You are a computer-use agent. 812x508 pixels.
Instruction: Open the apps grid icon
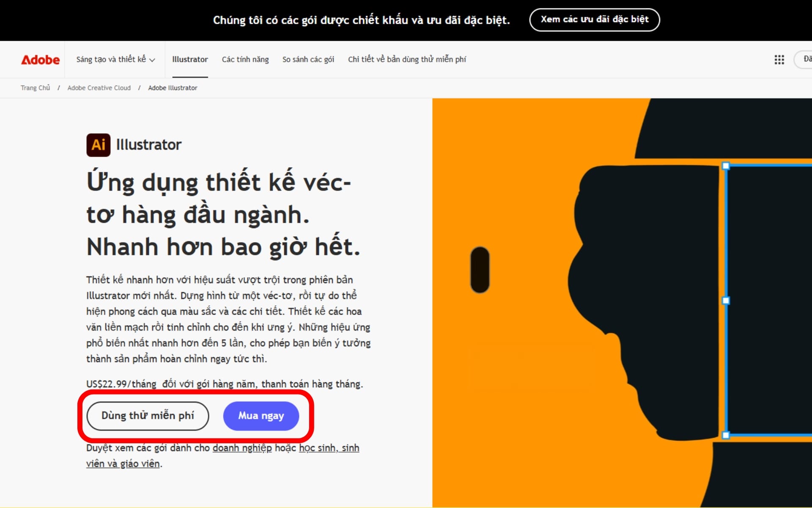pos(779,60)
